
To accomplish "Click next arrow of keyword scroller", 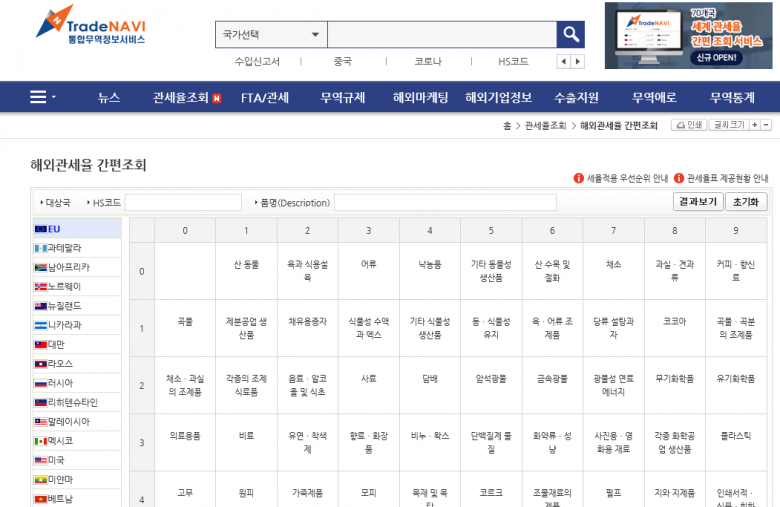I will (578, 62).
